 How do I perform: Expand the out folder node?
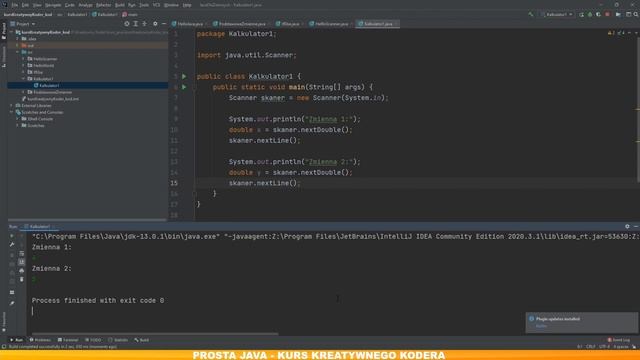coord(18,45)
